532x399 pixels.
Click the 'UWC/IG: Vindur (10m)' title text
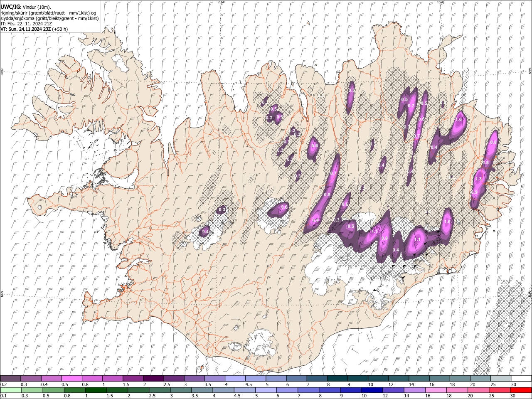point(25,7)
